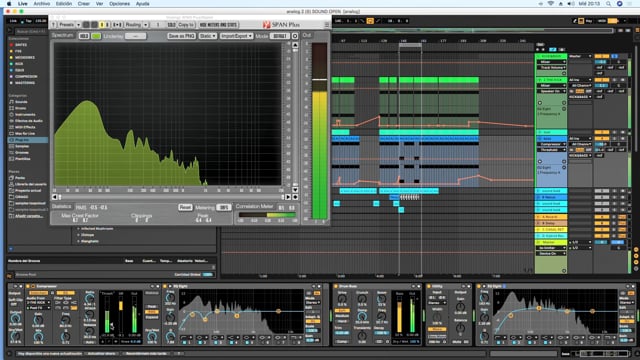
Task: Click the Spotlight search icon in menu bar
Action: click(x=608, y=4)
